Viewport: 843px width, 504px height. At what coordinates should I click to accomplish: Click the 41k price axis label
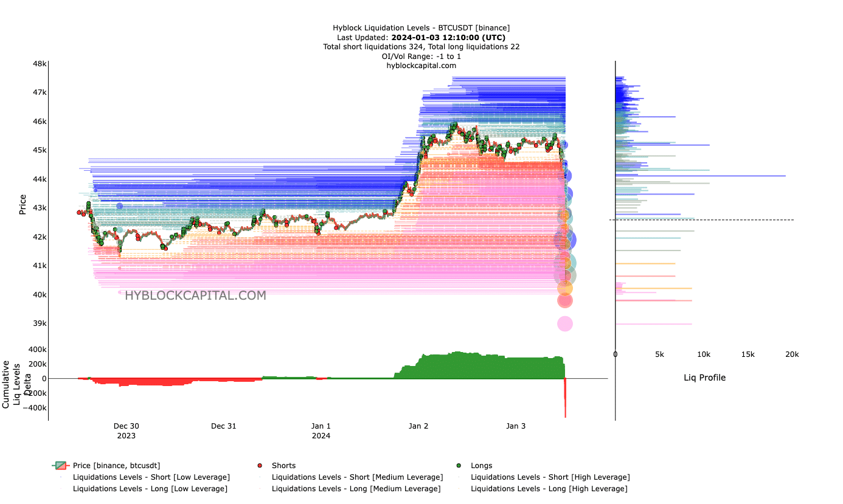[40, 266]
